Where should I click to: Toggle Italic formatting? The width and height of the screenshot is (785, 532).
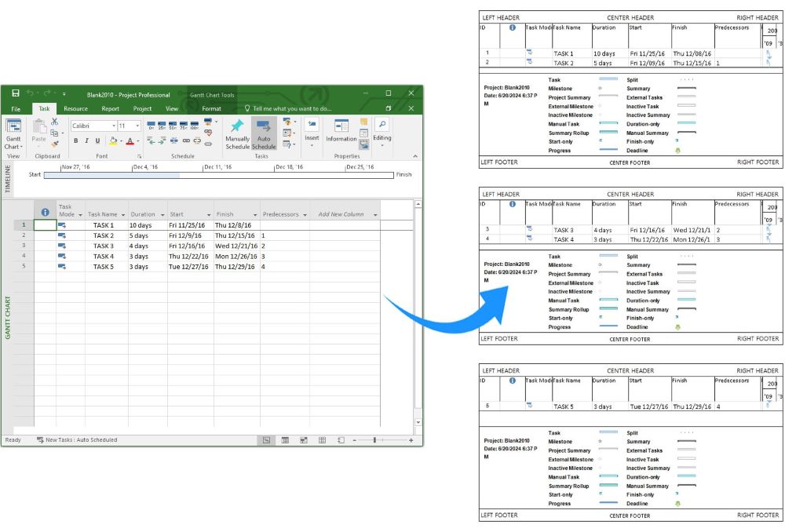pyautogui.click(x=86, y=141)
